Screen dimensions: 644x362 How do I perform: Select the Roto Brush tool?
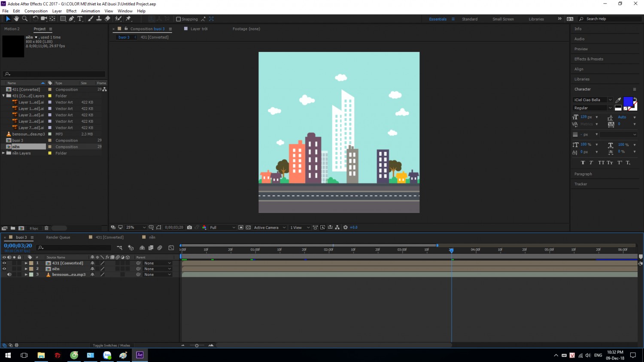pyautogui.click(x=118, y=18)
